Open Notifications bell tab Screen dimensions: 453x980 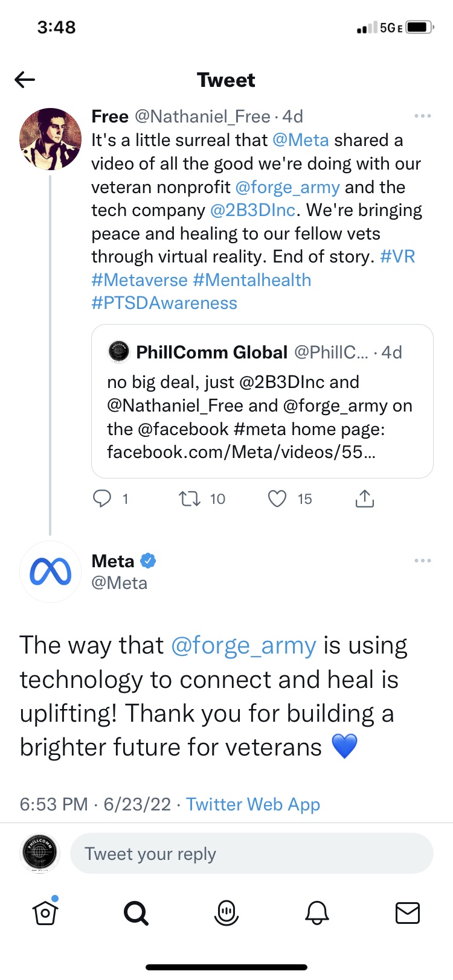(317, 912)
